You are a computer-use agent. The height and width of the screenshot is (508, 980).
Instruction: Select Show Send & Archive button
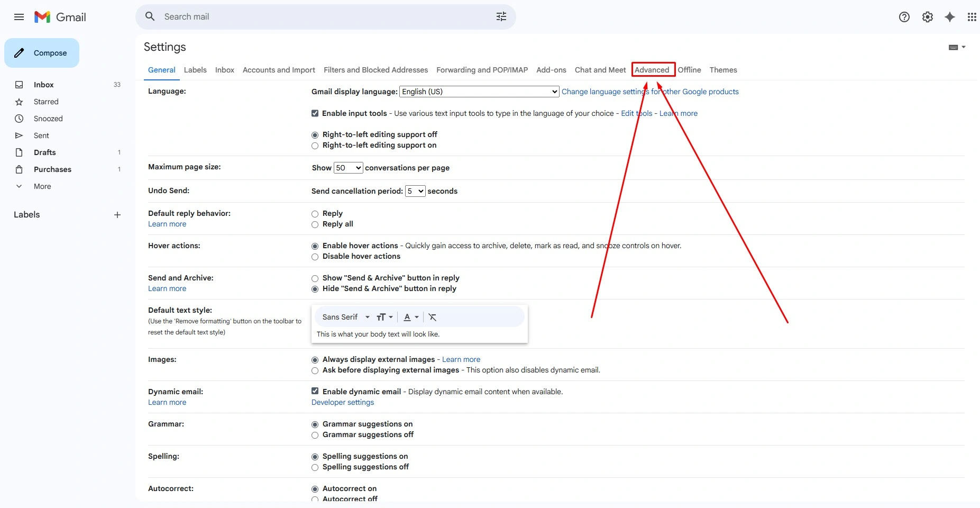tap(315, 278)
